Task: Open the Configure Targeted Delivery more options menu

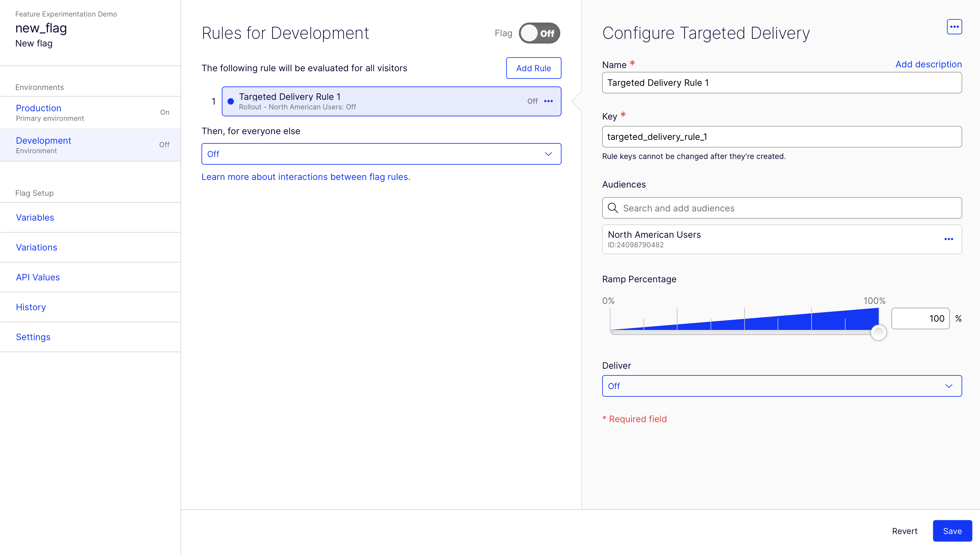Action: click(954, 27)
